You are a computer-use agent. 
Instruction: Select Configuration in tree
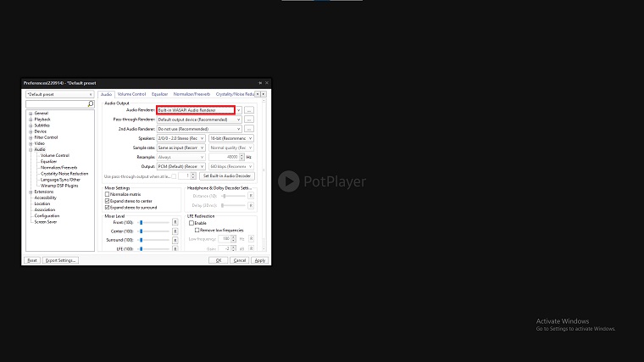47,215
